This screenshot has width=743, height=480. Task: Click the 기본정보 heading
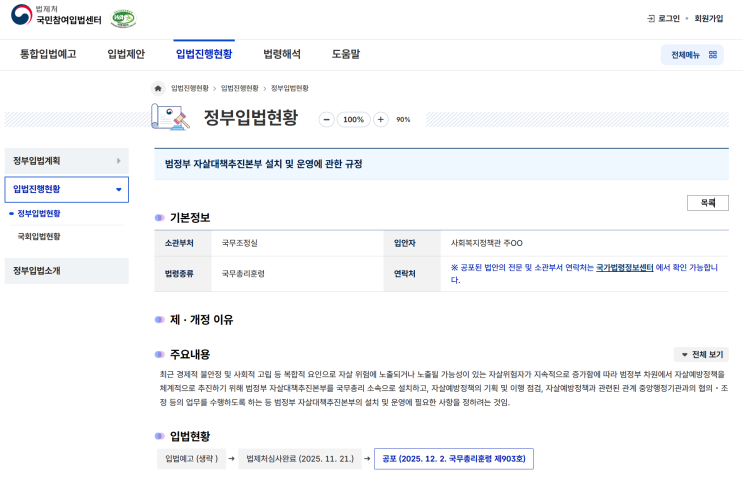pyautogui.click(x=190, y=217)
